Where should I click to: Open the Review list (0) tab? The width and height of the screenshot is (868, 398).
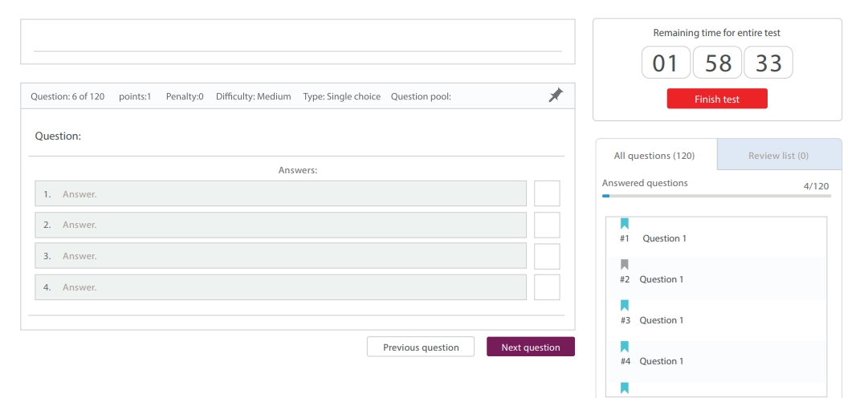[x=779, y=155]
